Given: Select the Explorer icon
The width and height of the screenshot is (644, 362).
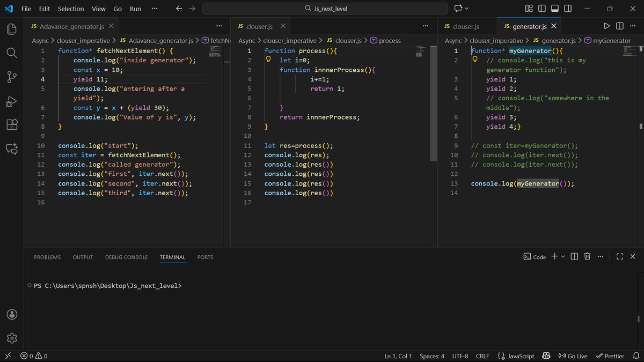Looking at the screenshot, I should click(11, 28).
